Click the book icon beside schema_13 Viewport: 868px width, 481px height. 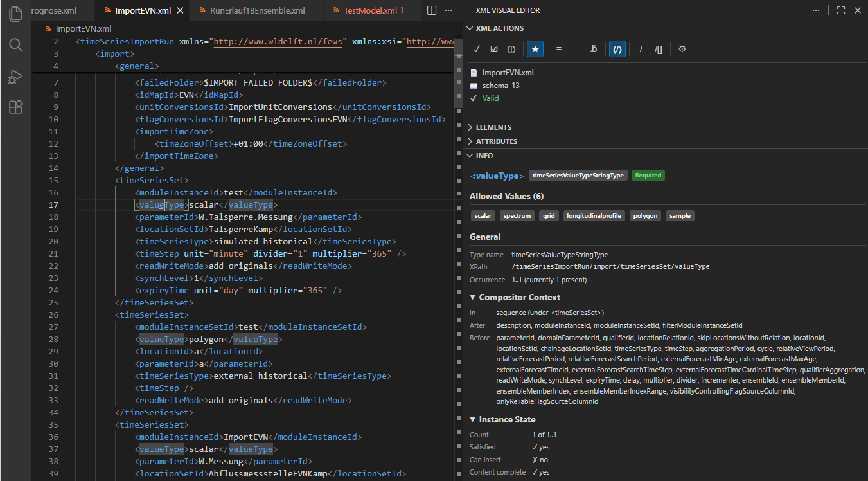coord(474,86)
